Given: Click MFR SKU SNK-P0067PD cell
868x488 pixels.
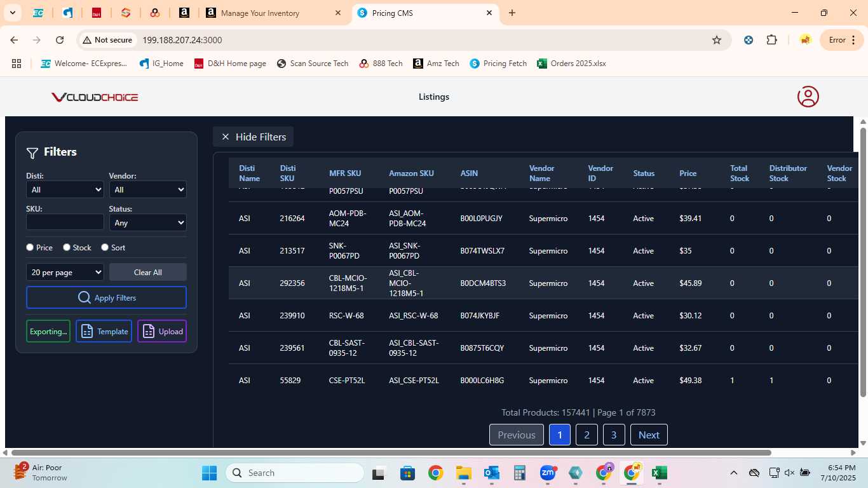Looking at the screenshot, I should pyautogui.click(x=344, y=251).
